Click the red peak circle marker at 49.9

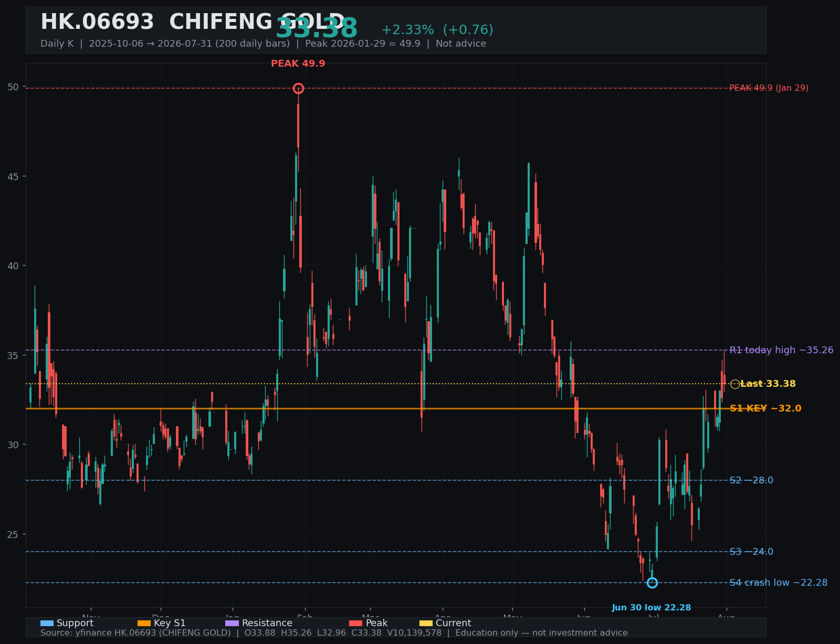(x=298, y=88)
